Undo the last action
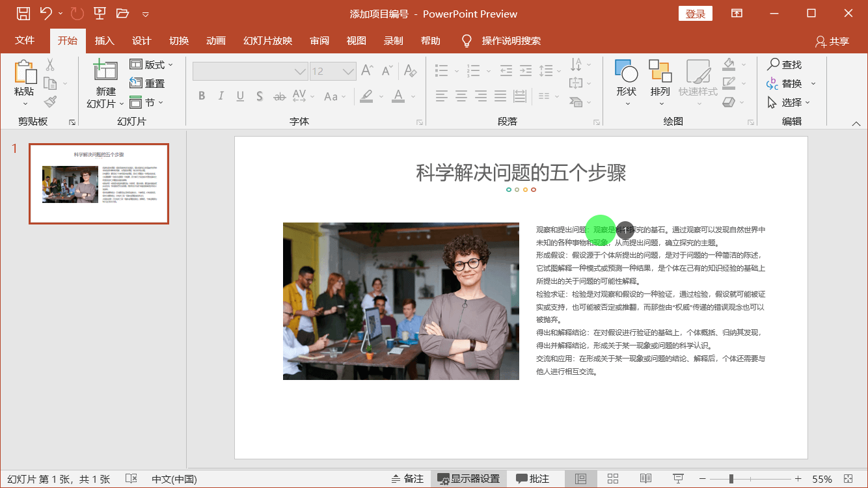The width and height of the screenshot is (868, 488). coord(46,13)
